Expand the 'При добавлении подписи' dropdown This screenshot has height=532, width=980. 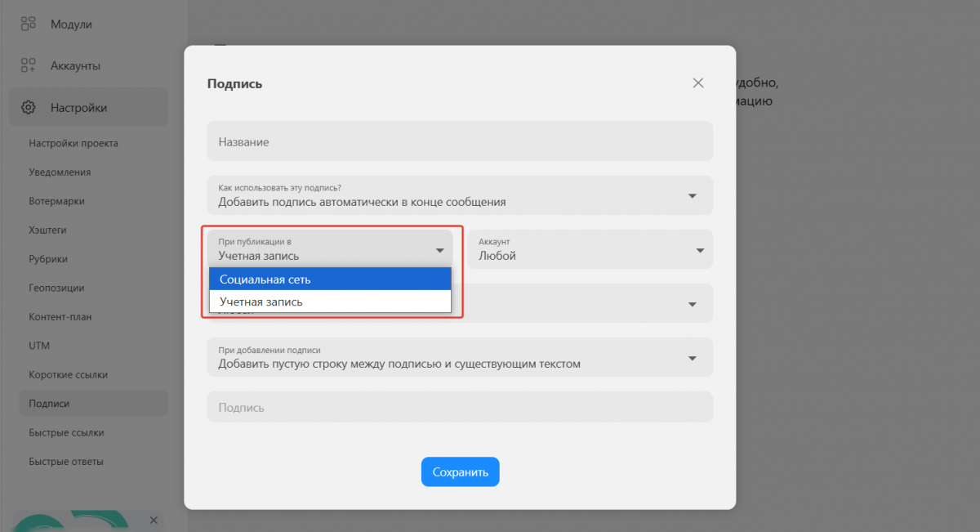tap(460, 357)
